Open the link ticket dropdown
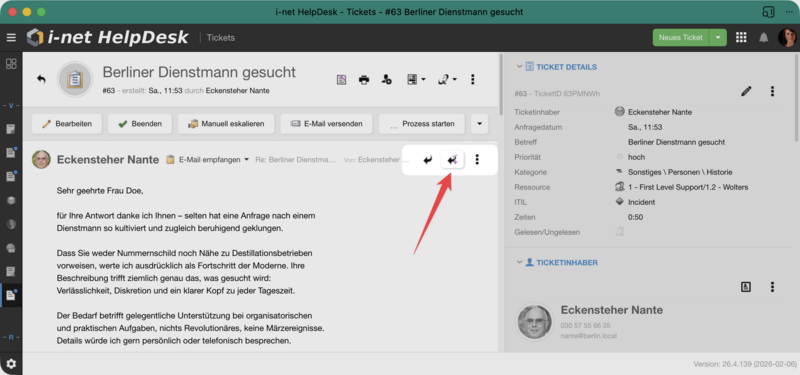Viewport: 800px width, 375px height. [x=446, y=80]
